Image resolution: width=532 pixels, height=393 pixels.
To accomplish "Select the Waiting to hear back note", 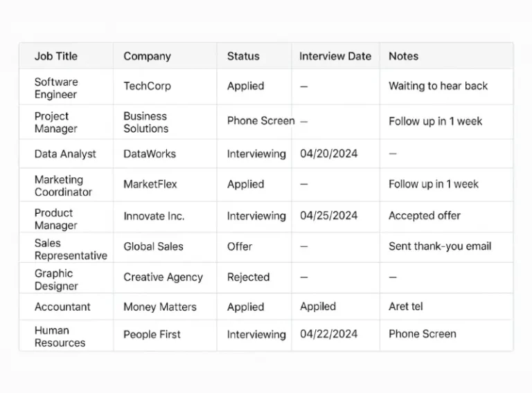I will (x=438, y=86).
